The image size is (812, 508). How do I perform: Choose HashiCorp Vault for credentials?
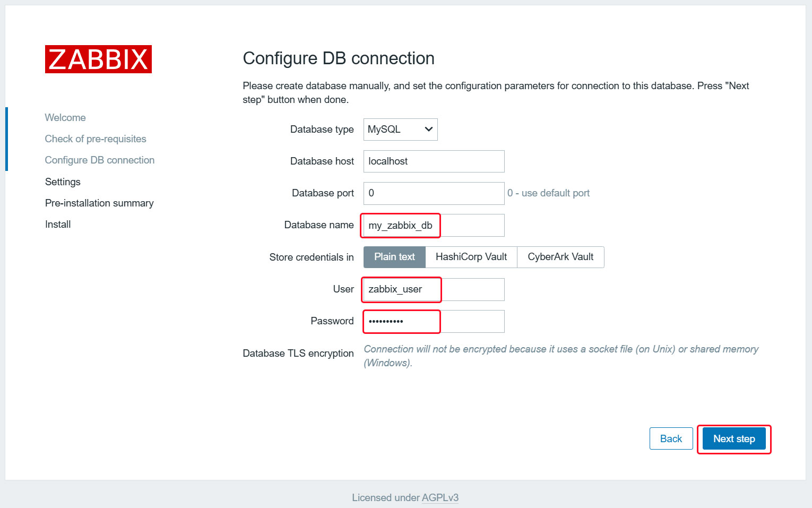click(x=471, y=257)
